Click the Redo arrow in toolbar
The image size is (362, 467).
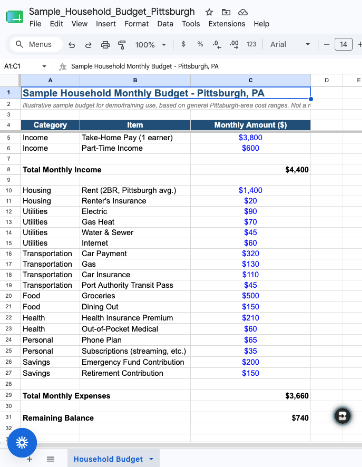point(88,45)
